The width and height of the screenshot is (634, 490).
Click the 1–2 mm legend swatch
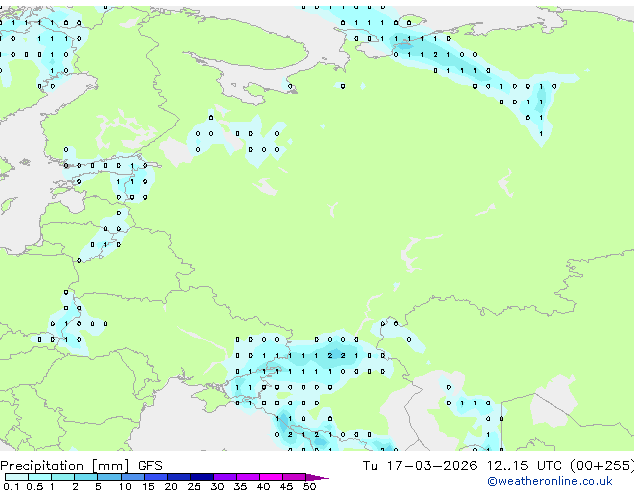point(63,477)
